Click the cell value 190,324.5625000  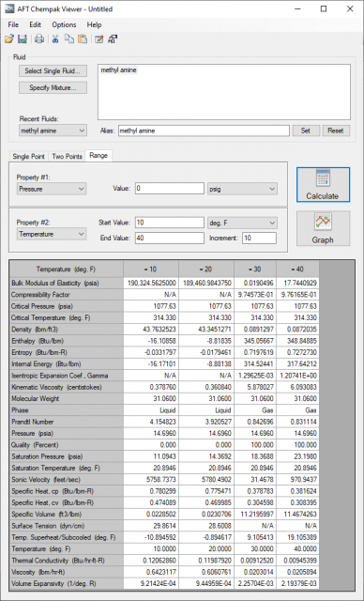(x=151, y=284)
